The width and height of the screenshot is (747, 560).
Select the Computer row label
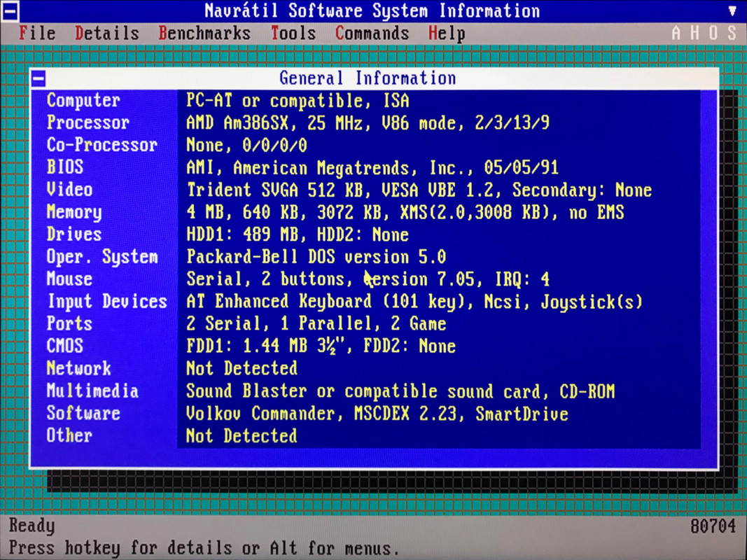[83, 101]
